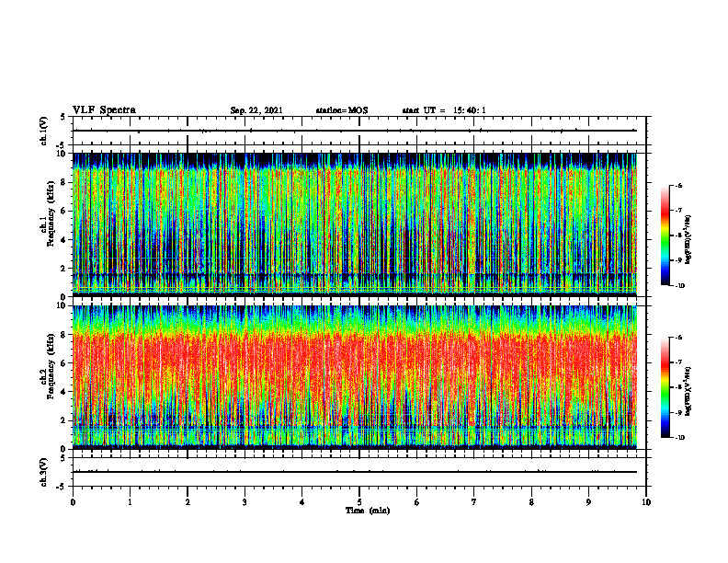Click time axis tick label "0"
The width and height of the screenshot is (728, 563).
73,502
